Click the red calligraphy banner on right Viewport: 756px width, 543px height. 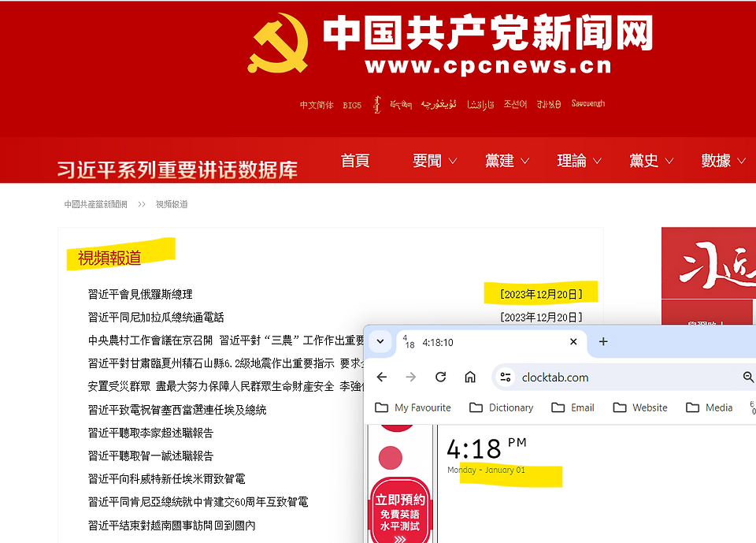[x=709, y=263]
